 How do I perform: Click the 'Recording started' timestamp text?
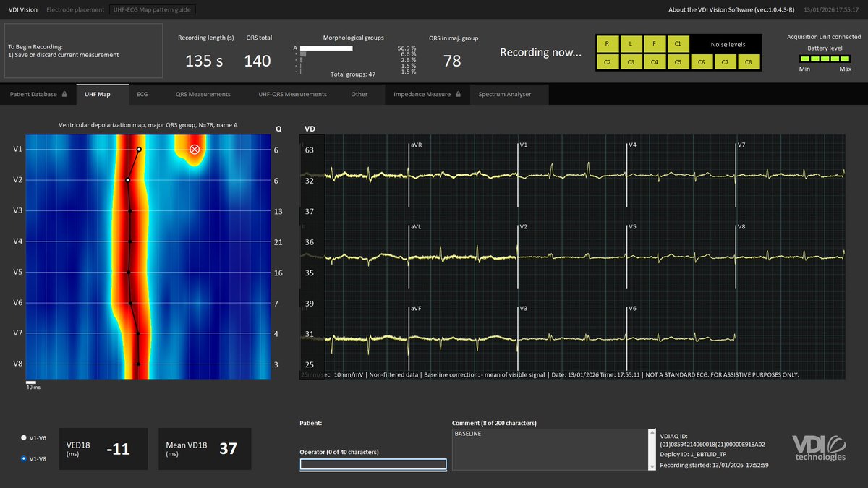point(714,466)
